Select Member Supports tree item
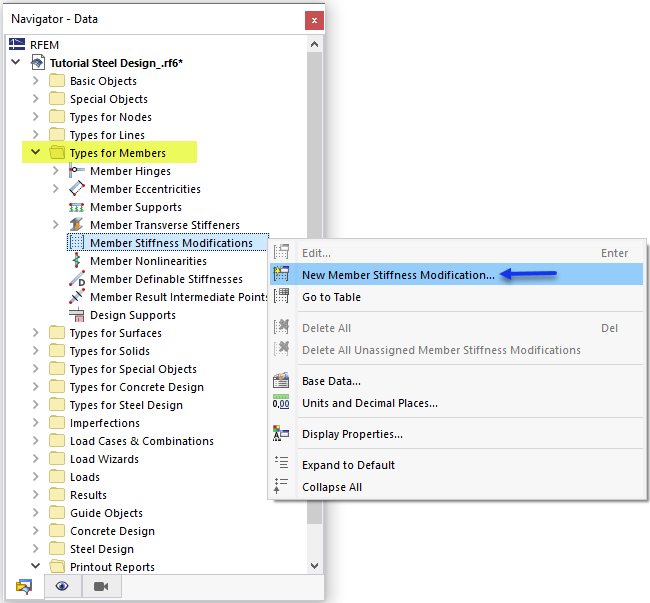650x603 pixels. tap(136, 207)
